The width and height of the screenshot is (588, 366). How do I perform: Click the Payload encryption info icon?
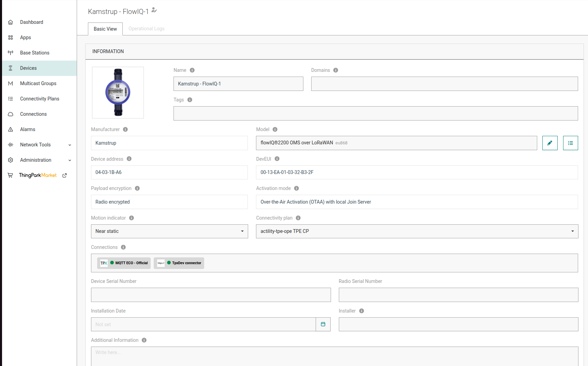[x=137, y=188]
